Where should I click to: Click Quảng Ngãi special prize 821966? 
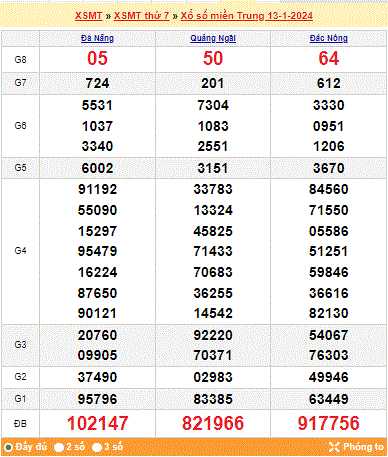213,423
